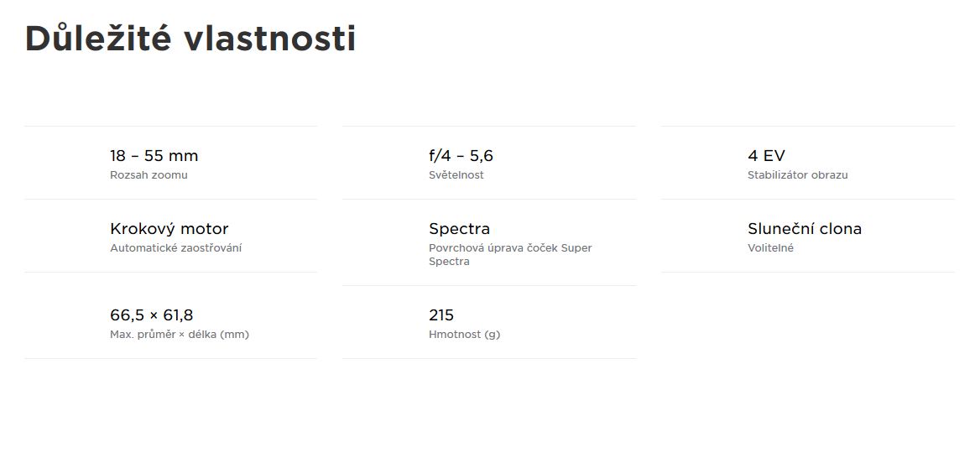This screenshot has width=980, height=468.
Task: Click the 'Volitelné' label
Action: (x=770, y=248)
